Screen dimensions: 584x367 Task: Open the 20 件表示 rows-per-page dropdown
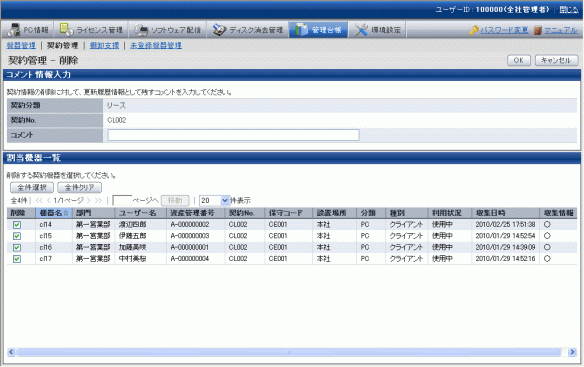pyautogui.click(x=215, y=200)
